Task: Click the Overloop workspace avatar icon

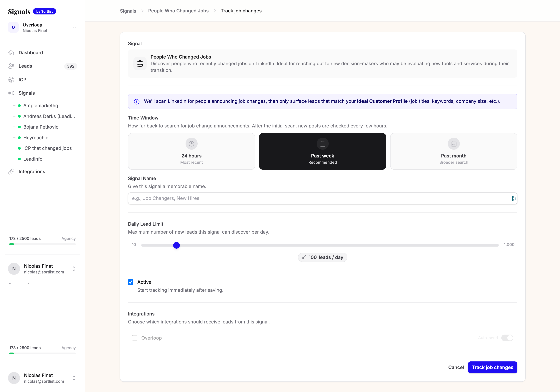Action: [13, 27]
